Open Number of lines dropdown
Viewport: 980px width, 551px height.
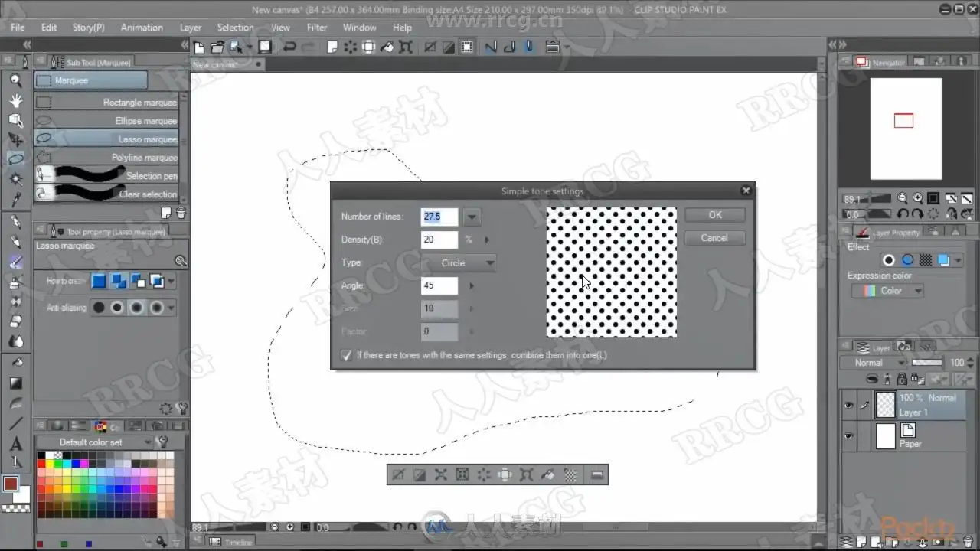click(472, 217)
